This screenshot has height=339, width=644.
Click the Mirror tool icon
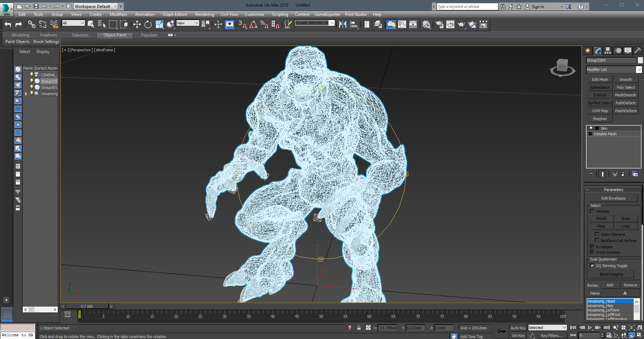(343, 24)
